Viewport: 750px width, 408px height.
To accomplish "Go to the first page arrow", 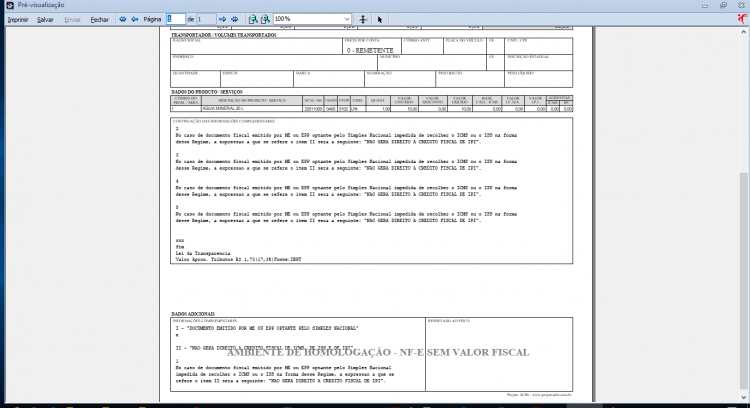I will 123,19.
